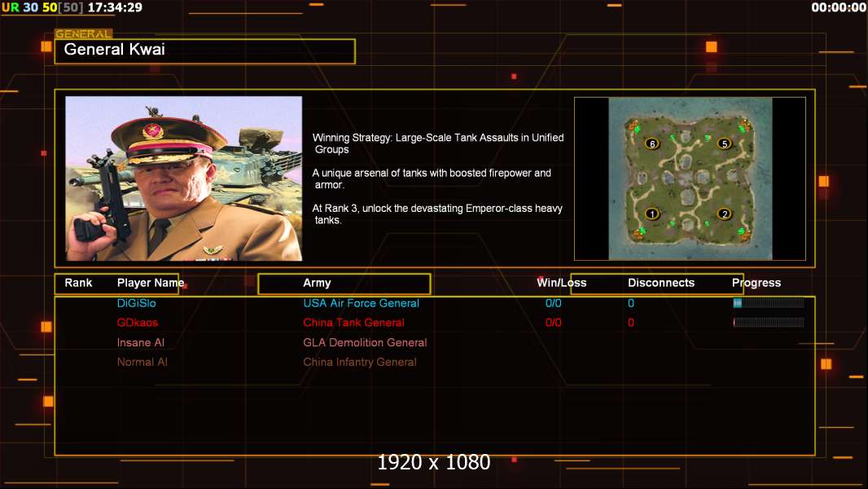Click the Rank column header

pyautogui.click(x=78, y=283)
